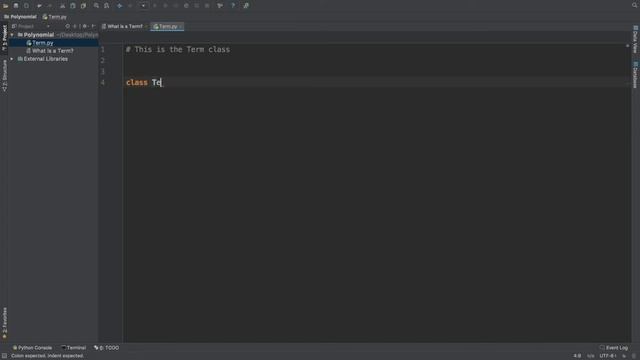Open the TODO tool window
640x360 pixels.
107,348
